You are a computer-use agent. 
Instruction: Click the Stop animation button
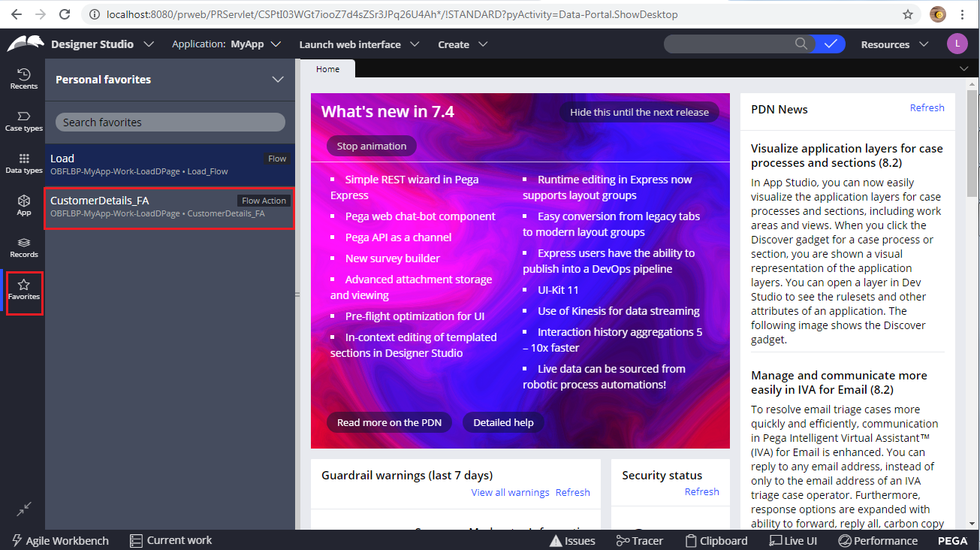click(372, 146)
